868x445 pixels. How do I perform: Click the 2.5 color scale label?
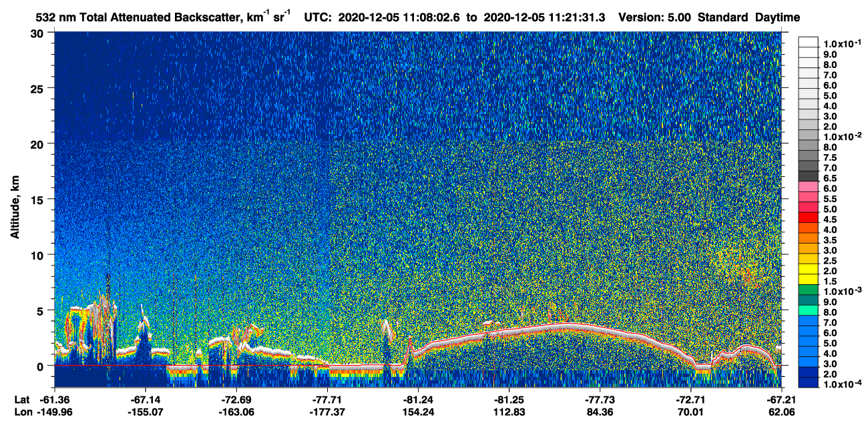pos(830,262)
